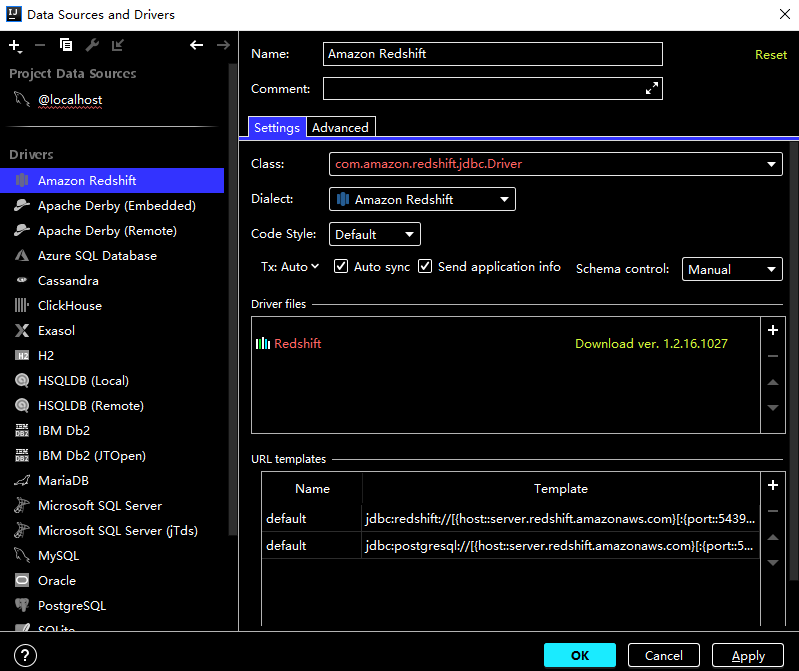Viewport: 799px width, 671px height.
Task: Go back with the left arrow icon
Action: 196,45
